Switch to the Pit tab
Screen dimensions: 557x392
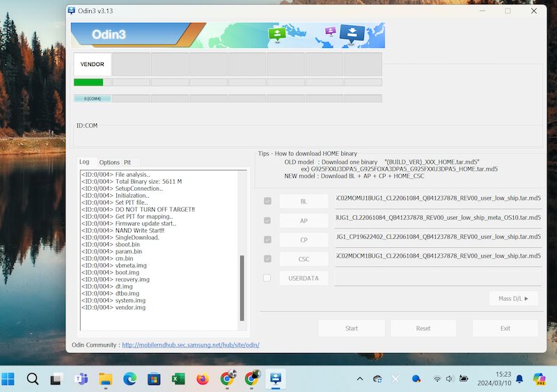tap(127, 162)
